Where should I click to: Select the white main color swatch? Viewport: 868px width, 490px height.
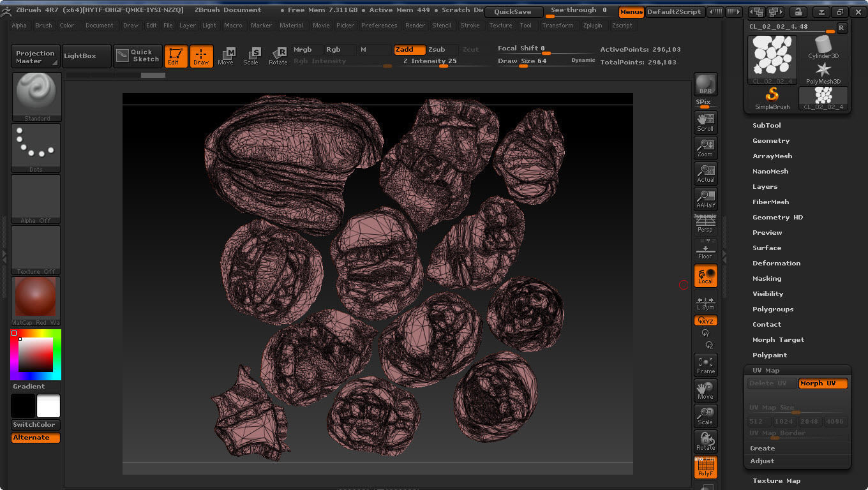coord(49,406)
